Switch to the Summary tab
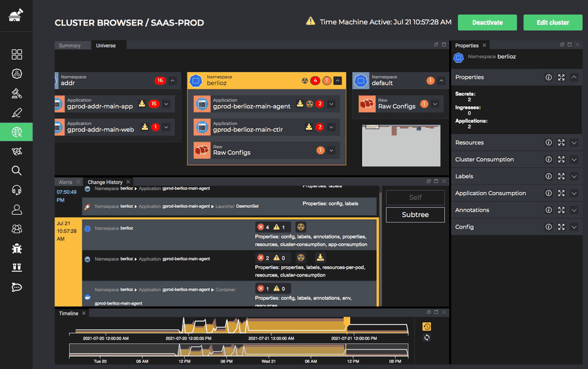 coord(69,46)
